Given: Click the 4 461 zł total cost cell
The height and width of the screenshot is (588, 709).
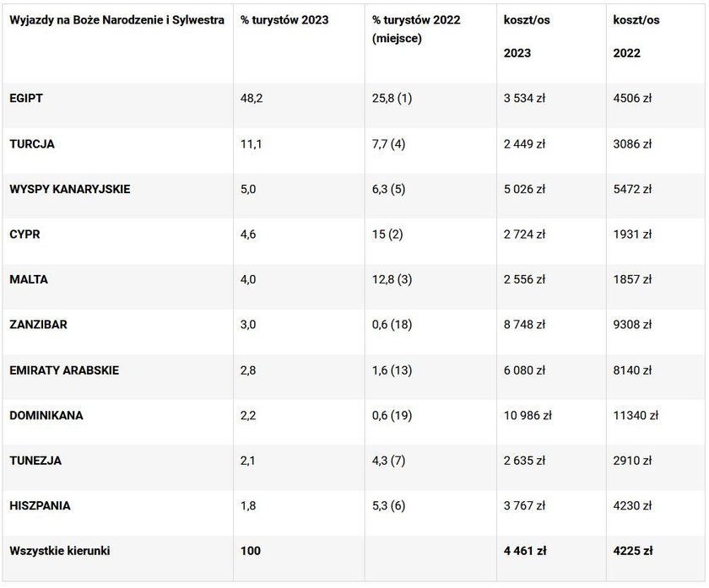Looking at the screenshot, I should click(525, 551).
